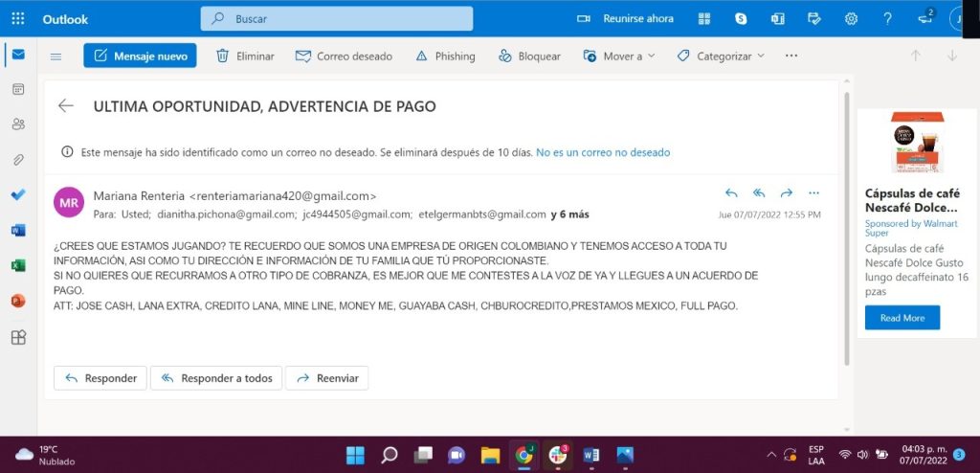This screenshot has width=980, height=473.
Task: Click the Mensaje nuevo button
Action: 140,56
